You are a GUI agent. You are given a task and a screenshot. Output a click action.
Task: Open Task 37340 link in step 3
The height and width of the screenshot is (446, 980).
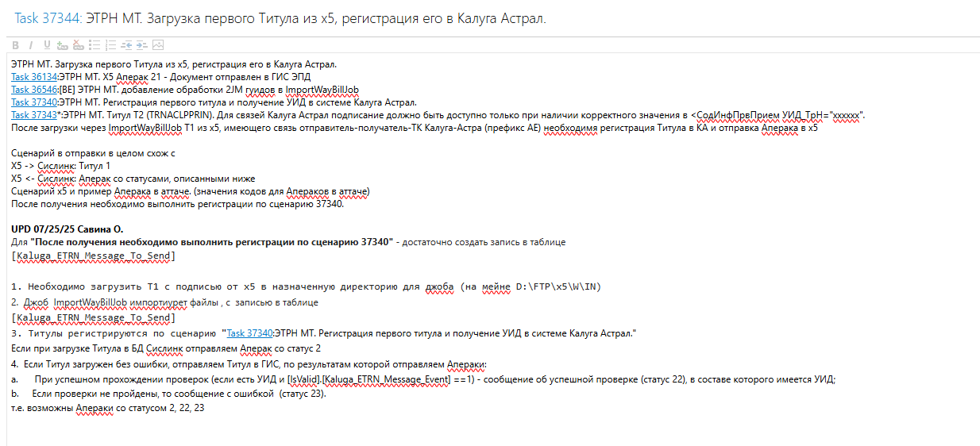click(249, 333)
